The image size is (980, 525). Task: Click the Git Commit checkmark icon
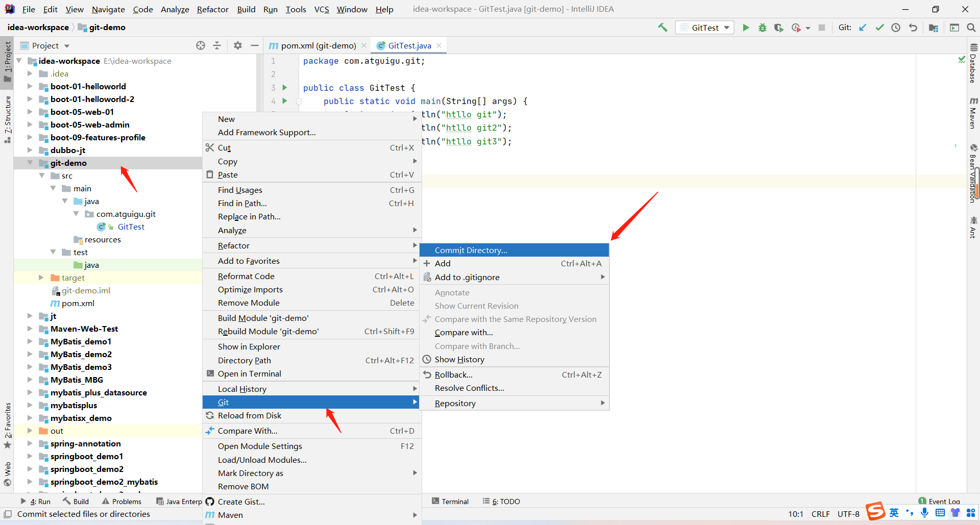879,28
